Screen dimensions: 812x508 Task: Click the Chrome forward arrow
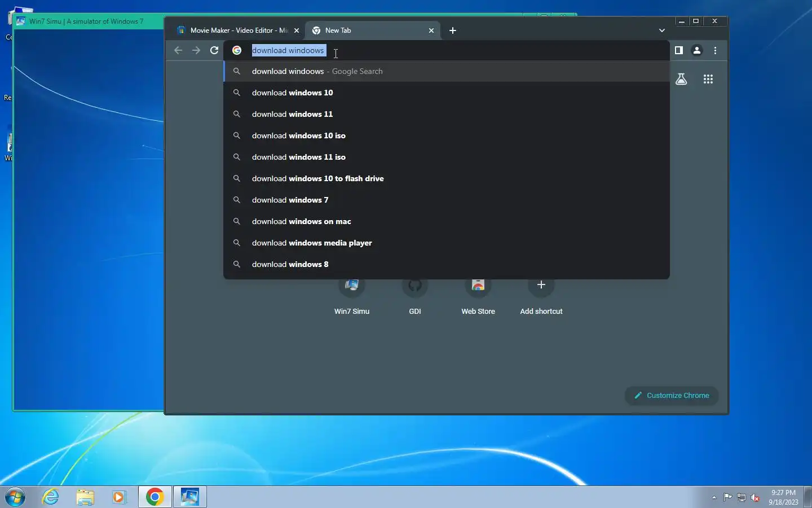[196, 50]
